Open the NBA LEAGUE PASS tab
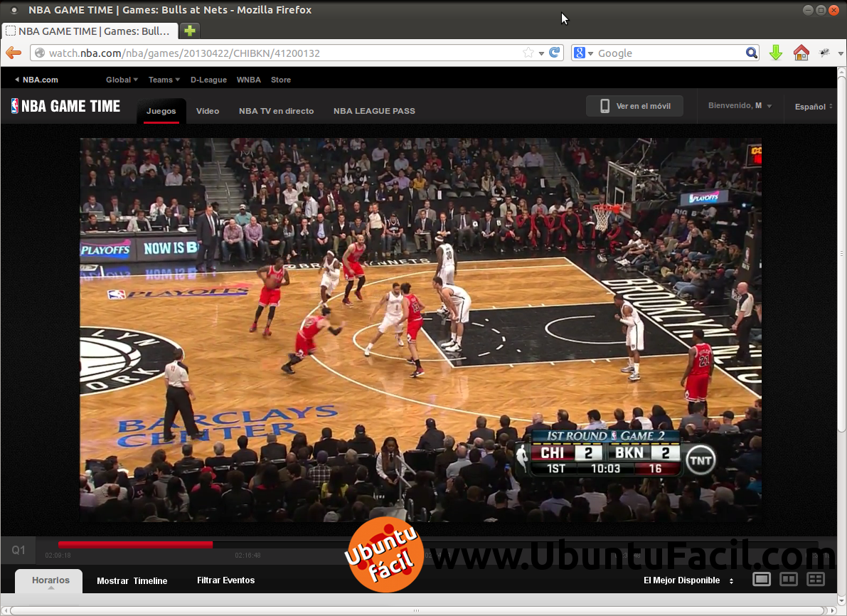This screenshot has width=847, height=616. click(x=374, y=111)
